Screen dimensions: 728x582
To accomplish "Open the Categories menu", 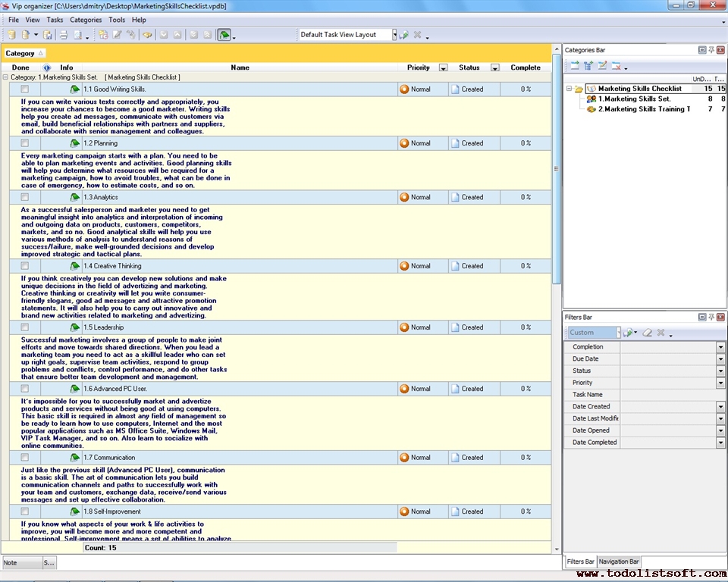I will pyautogui.click(x=85, y=20).
